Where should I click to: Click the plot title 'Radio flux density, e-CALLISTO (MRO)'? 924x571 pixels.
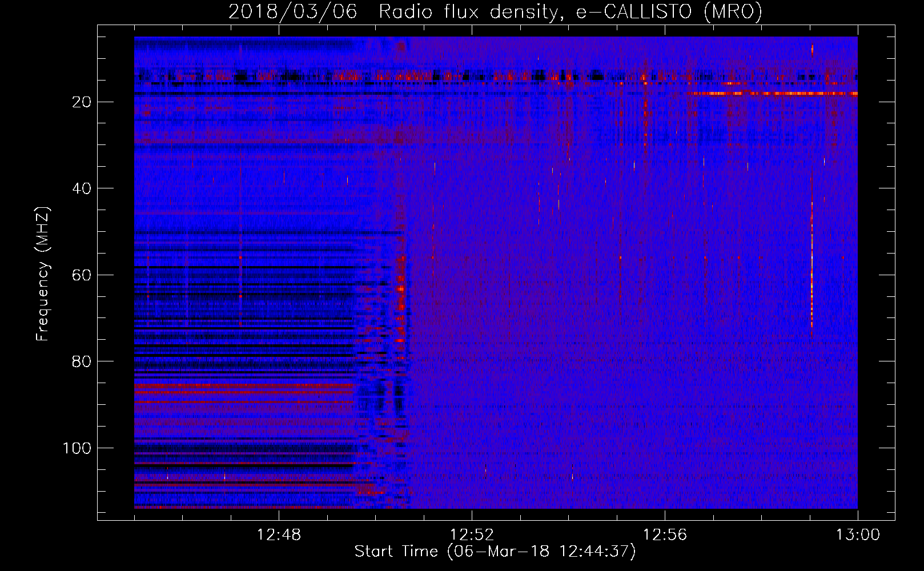[570, 11]
